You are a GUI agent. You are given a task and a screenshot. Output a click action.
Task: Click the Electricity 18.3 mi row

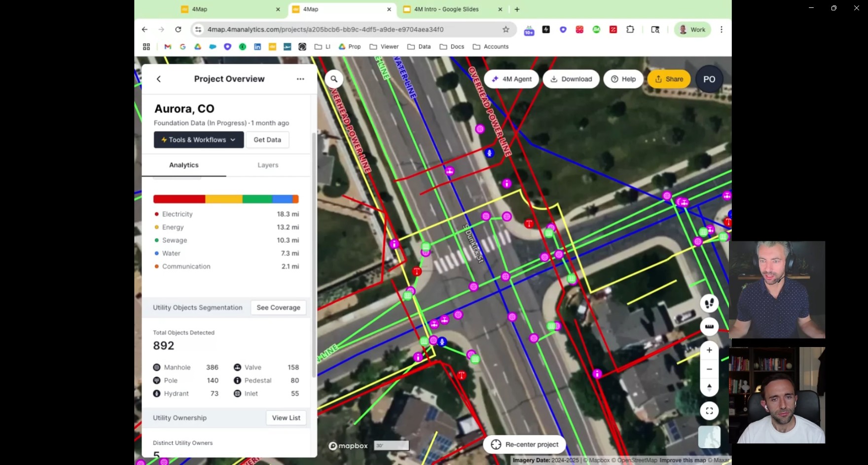click(x=226, y=214)
